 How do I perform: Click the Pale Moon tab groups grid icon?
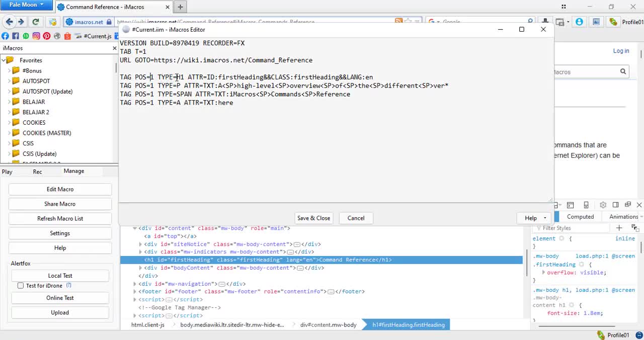click(563, 7)
